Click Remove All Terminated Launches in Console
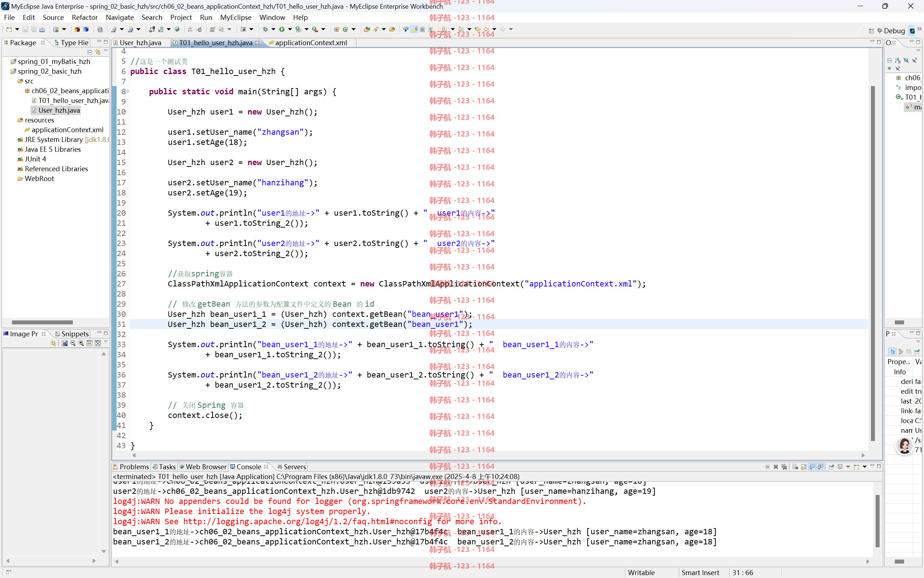This screenshot has height=578, width=924. click(784, 467)
